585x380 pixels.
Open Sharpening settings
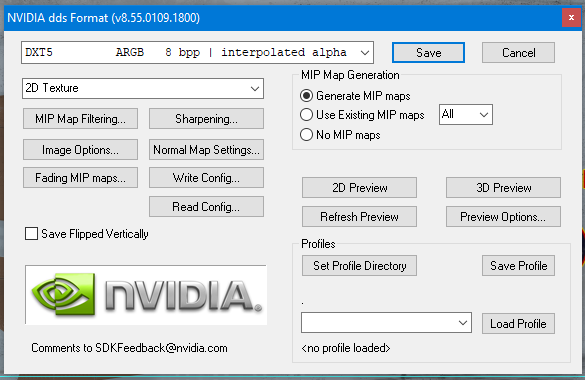pos(206,119)
